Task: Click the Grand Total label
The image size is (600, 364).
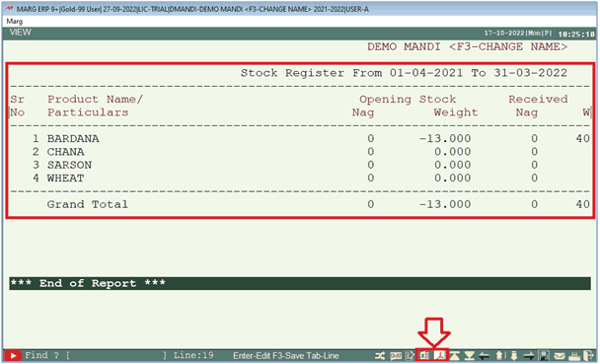Action: [x=88, y=204]
